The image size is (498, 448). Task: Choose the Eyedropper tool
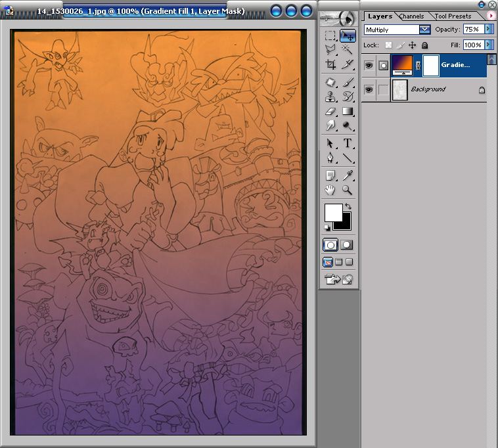click(x=347, y=175)
